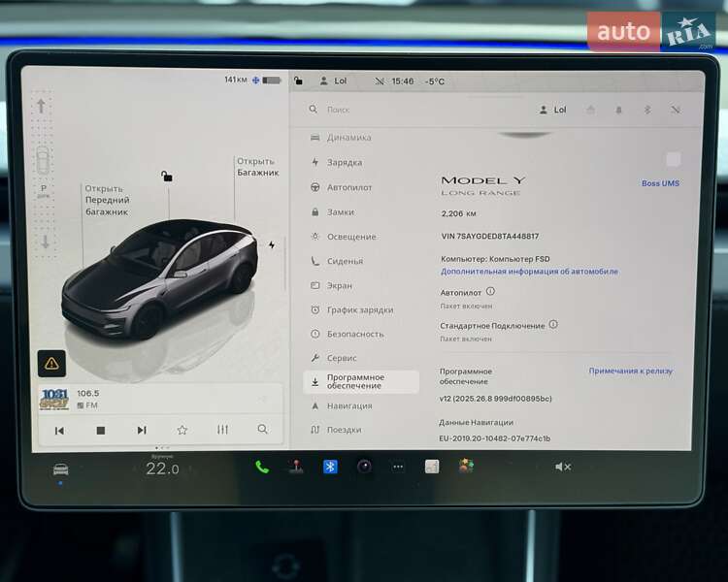Open the Навигация navigation menu
Screen dimensions: 728x582
(x=343, y=405)
